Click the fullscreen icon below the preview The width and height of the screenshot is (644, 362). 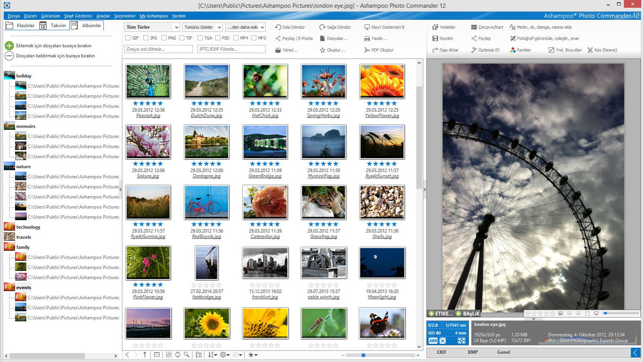[x=587, y=314]
